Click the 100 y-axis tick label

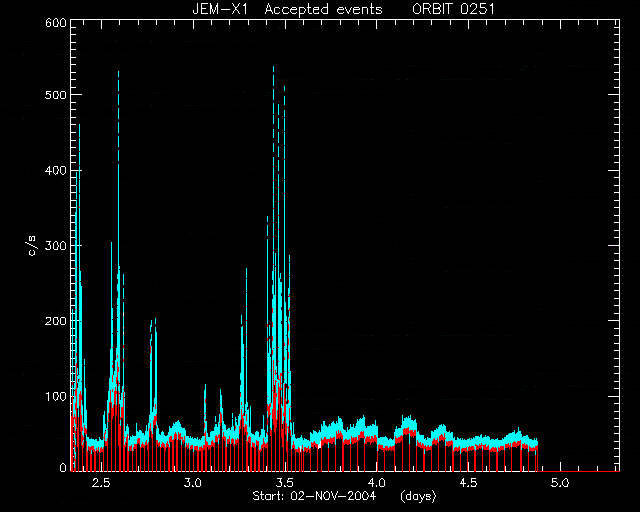(56, 396)
